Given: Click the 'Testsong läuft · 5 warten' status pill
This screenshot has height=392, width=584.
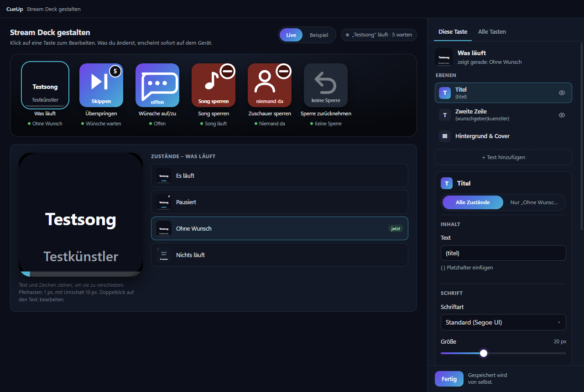Looking at the screenshot, I should (x=379, y=35).
